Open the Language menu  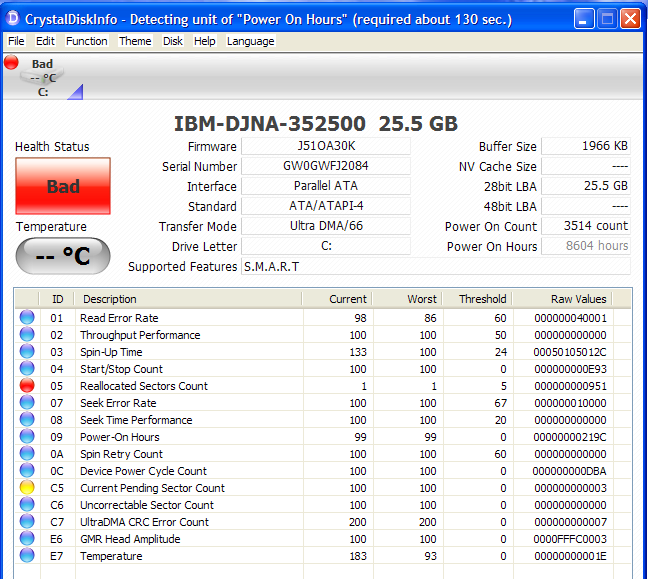(250, 41)
